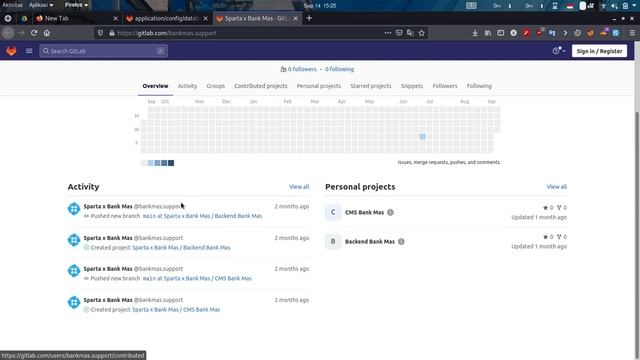The image size is (640, 360).
Task: Click the blue translate extension icon
Action: pyautogui.click(x=552, y=33)
